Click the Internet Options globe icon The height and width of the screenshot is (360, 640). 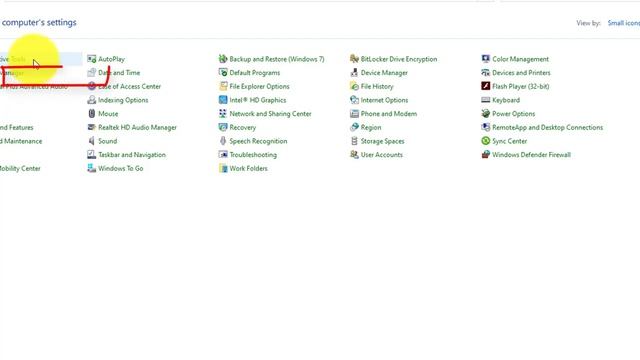tap(354, 100)
